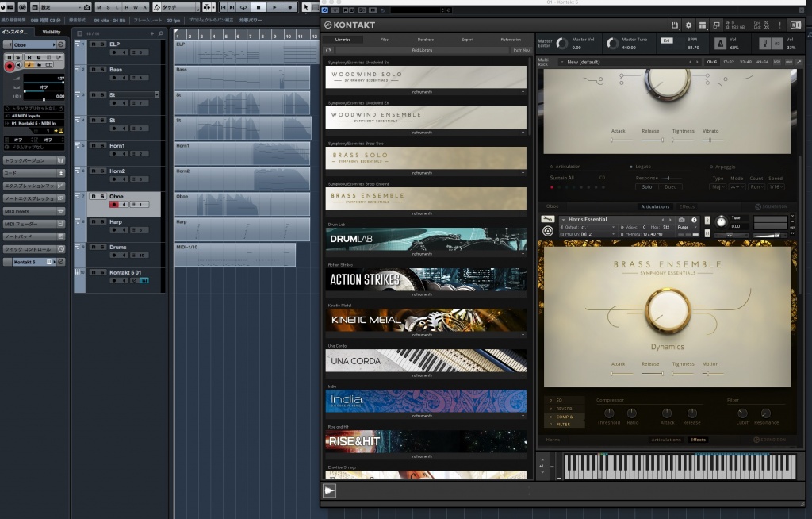Click the Duet legato button in Oboe instrument
This screenshot has height=519, width=812.
tap(670, 187)
